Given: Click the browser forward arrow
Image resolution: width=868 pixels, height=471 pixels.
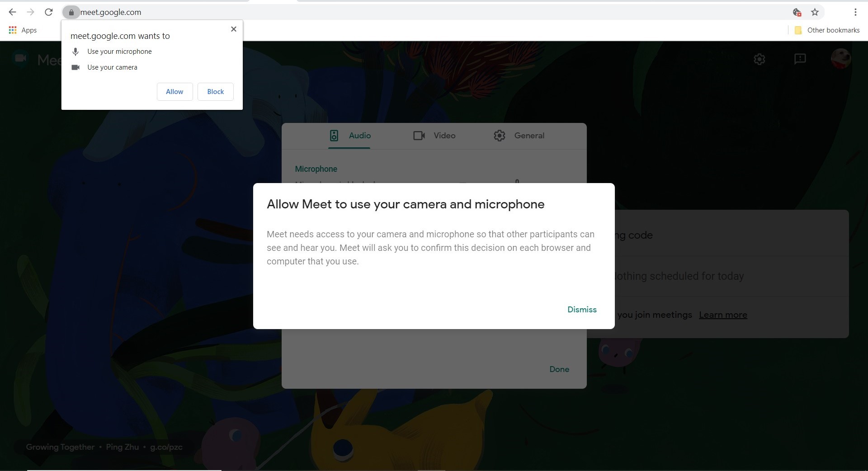Looking at the screenshot, I should (x=30, y=12).
